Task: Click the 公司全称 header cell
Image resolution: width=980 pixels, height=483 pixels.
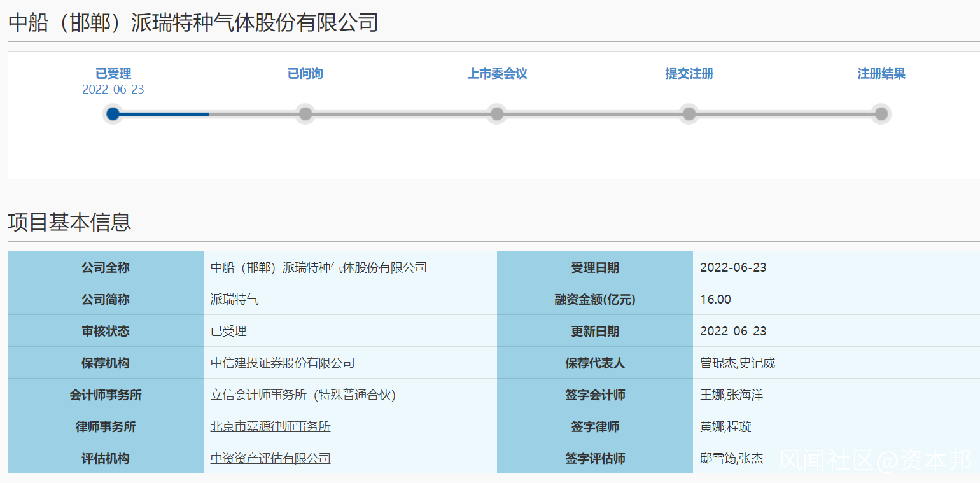Action: click(x=106, y=268)
